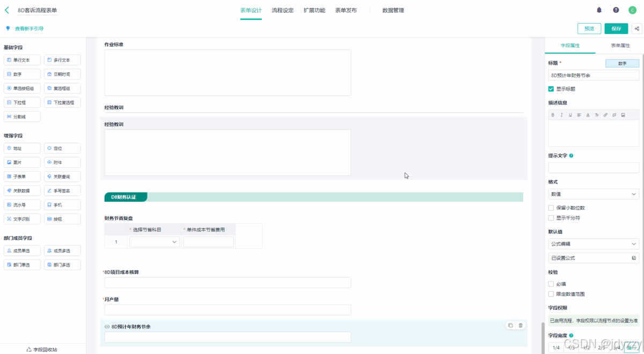
Task: Add a 多行文本 field
Action: [x=62, y=60]
